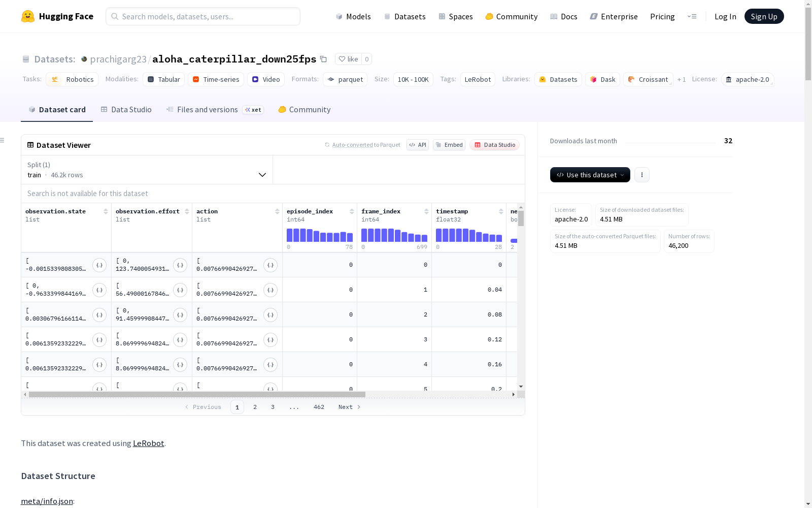Viewport: 812px width, 508px height.
Task: Click the Sign Up button
Action: [764, 16]
